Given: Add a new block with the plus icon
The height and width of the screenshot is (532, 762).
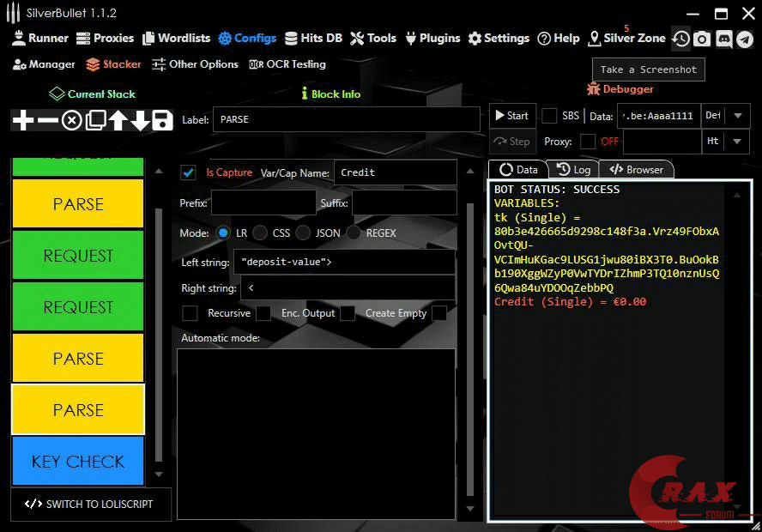Looking at the screenshot, I should [23, 120].
